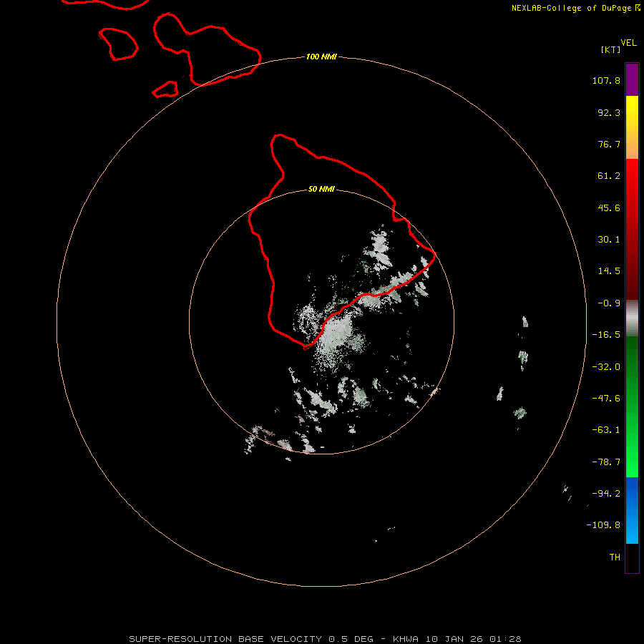
Task: Click the bright green segment of color bar
Action: (632, 406)
